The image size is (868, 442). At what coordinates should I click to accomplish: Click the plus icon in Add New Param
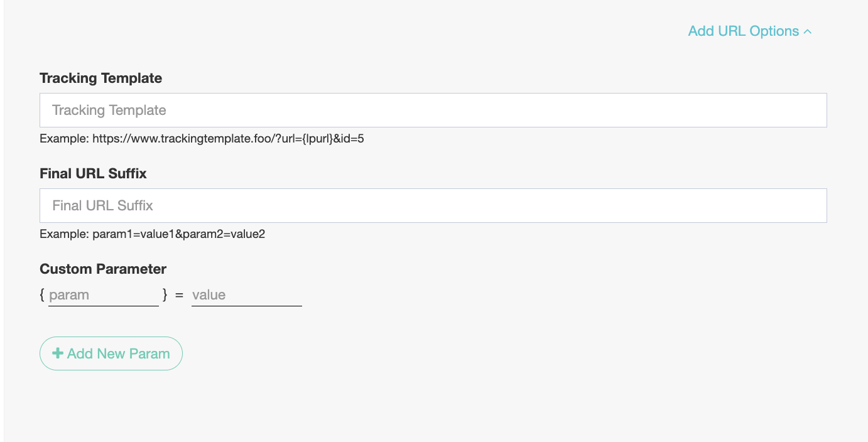click(58, 353)
